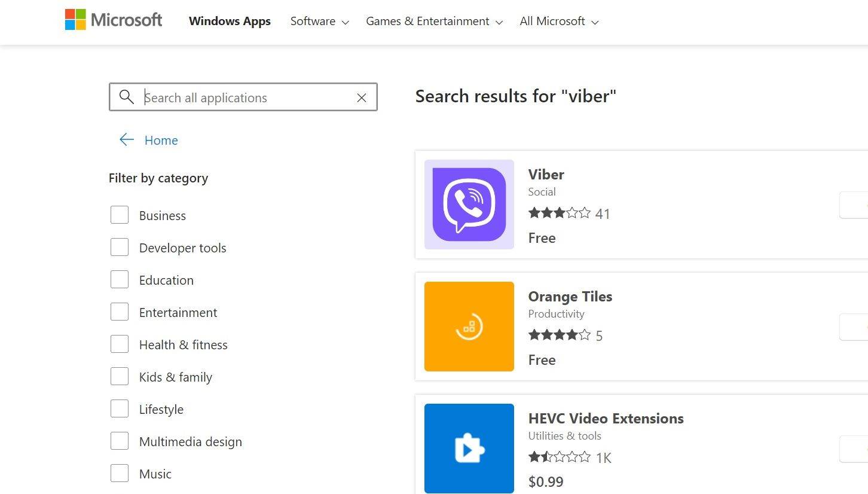Open the Viber app icon

pyautogui.click(x=469, y=205)
